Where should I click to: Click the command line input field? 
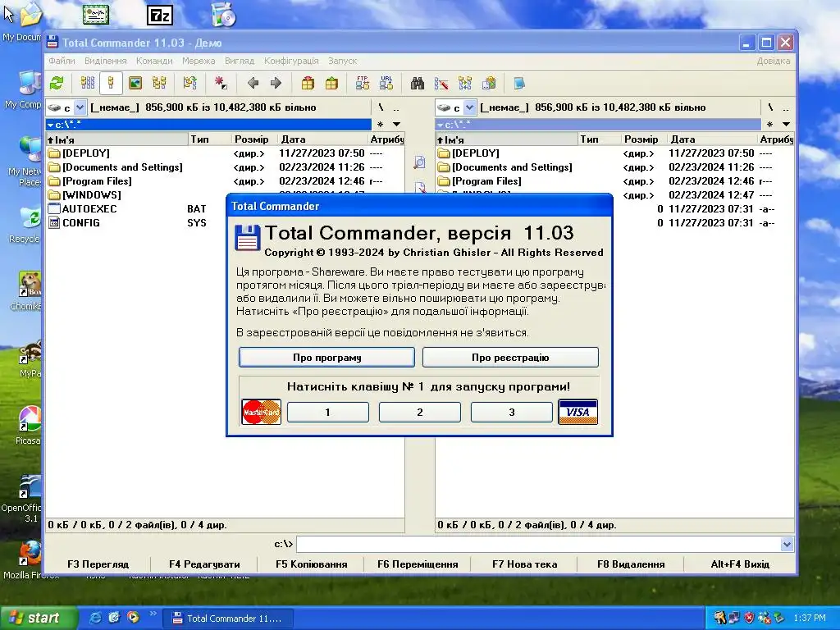tap(538, 545)
